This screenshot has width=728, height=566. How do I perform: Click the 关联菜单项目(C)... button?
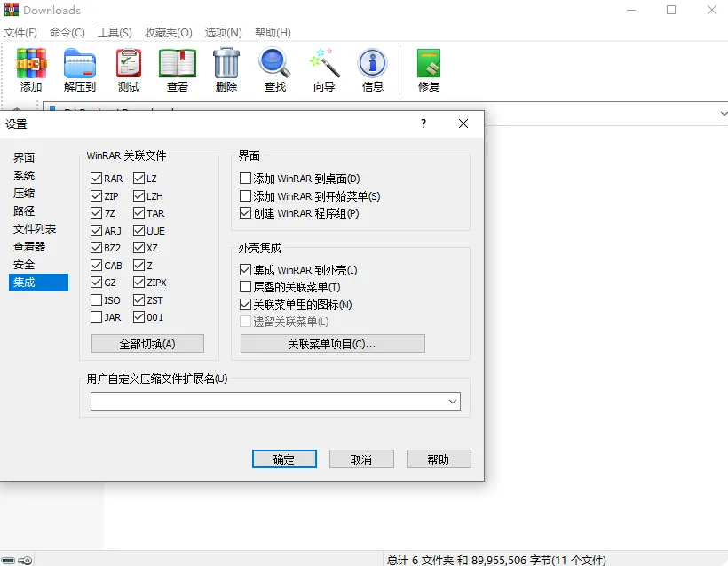[x=332, y=343]
